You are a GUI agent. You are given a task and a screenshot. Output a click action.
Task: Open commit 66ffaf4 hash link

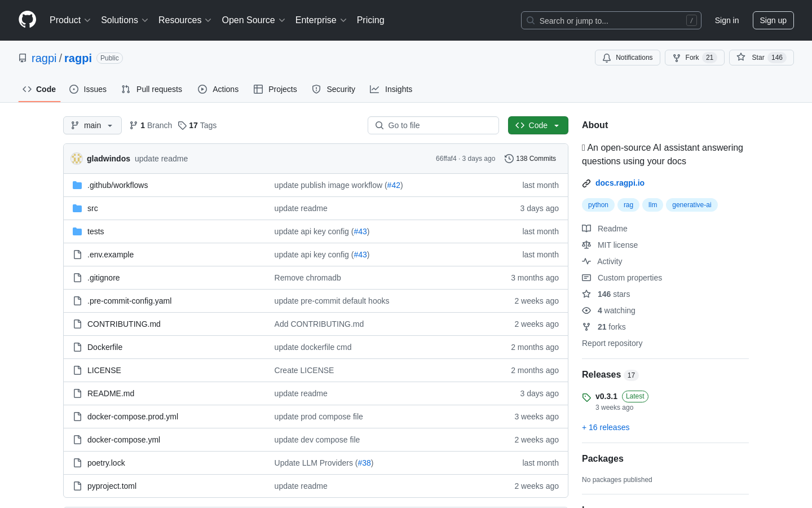pos(446,159)
